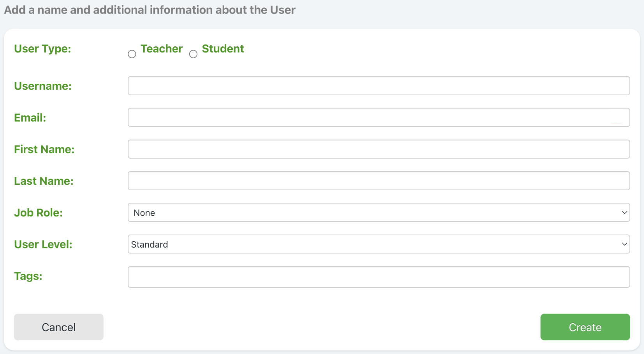The image size is (644, 354).
Task: Click the Username input field
Action: [378, 86]
